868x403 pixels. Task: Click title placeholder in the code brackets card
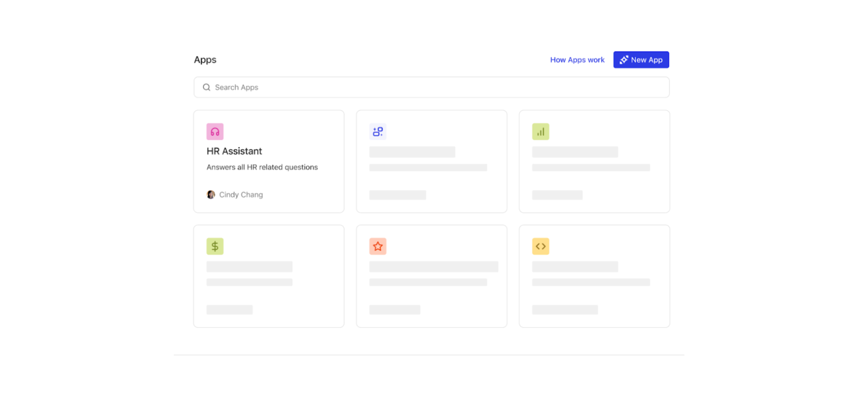click(x=575, y=267)
